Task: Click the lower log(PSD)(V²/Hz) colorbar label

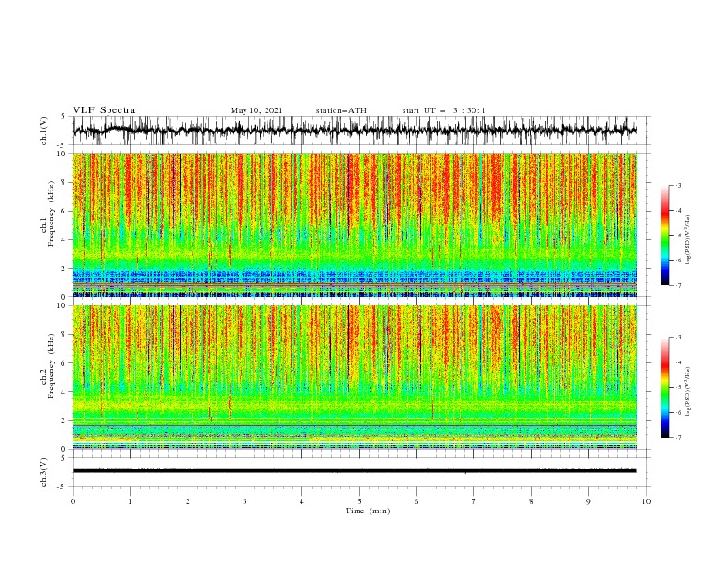Action: [688, 391]
